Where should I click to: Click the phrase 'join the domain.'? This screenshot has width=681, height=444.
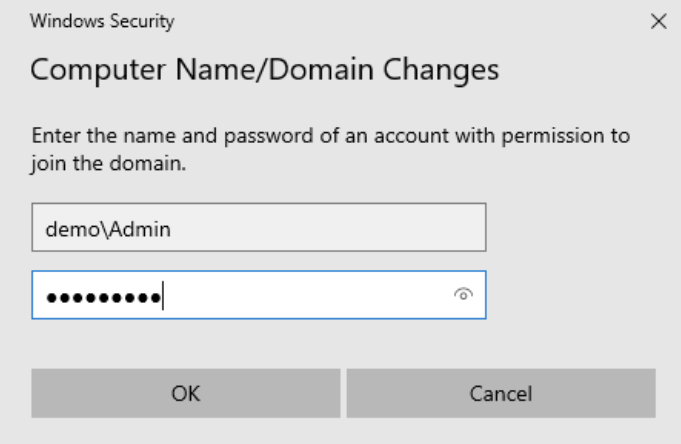click(108, 164)
